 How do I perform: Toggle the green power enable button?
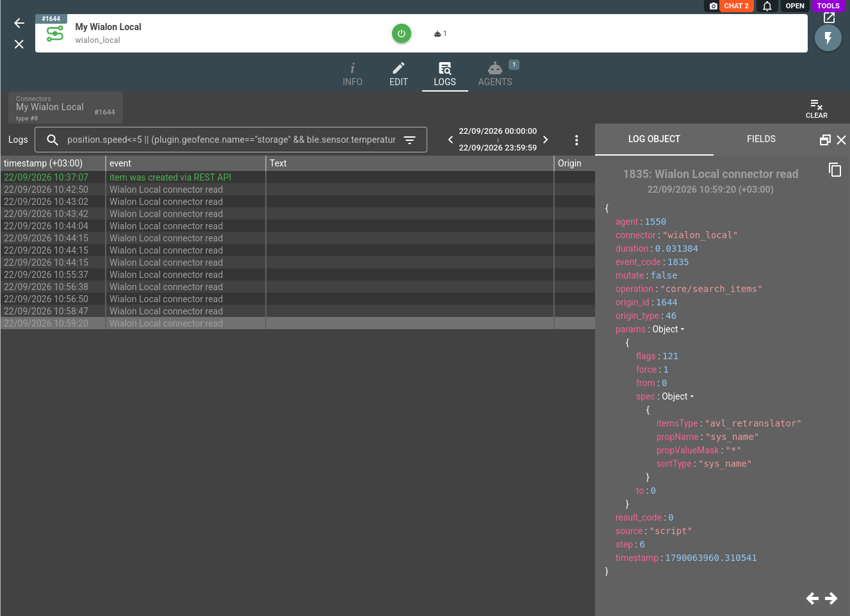pyautogui.click(x=402, y=33)
